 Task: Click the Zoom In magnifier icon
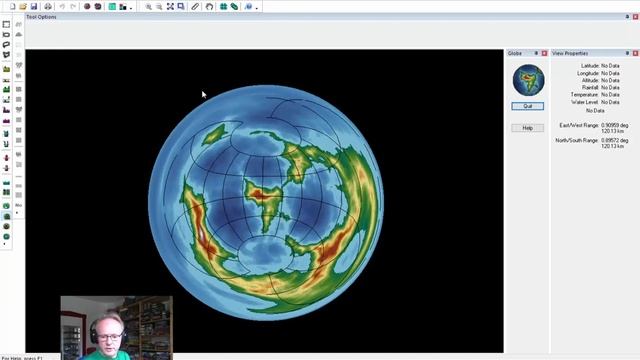(x=149, y=7)
